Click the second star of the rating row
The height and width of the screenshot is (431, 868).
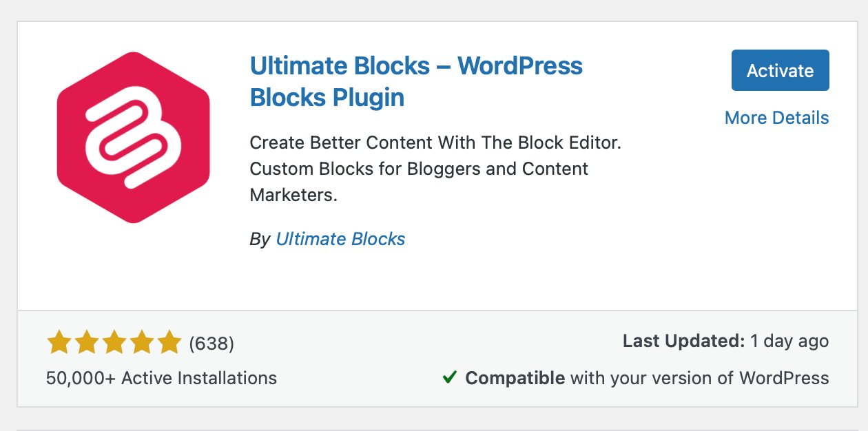[x=85, y=341]
